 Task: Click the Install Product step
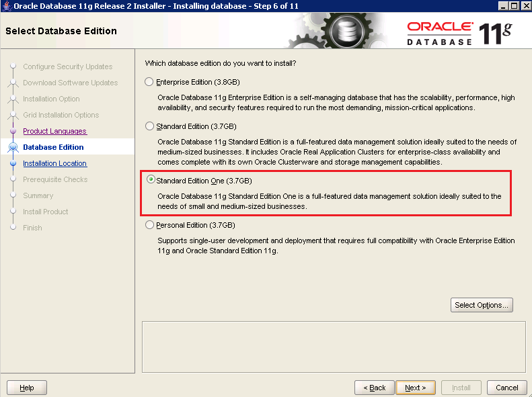pos(46,212)
